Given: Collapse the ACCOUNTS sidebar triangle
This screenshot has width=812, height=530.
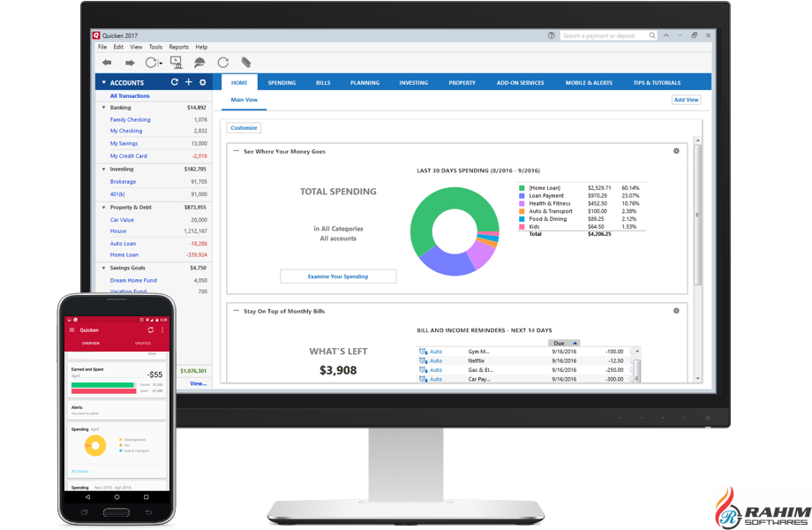Looking at the screenshot, I should pyautogui.click(x=103, y=82).
